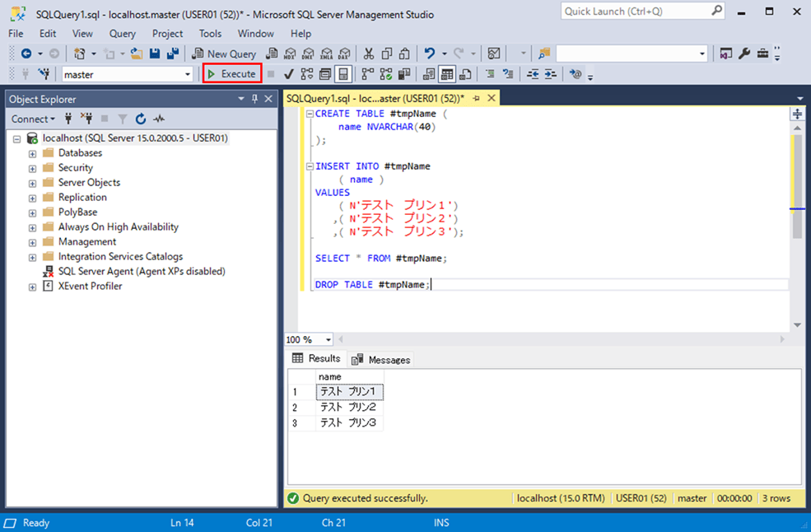Click the Cut scissors icon

click(x=368, y=54)
